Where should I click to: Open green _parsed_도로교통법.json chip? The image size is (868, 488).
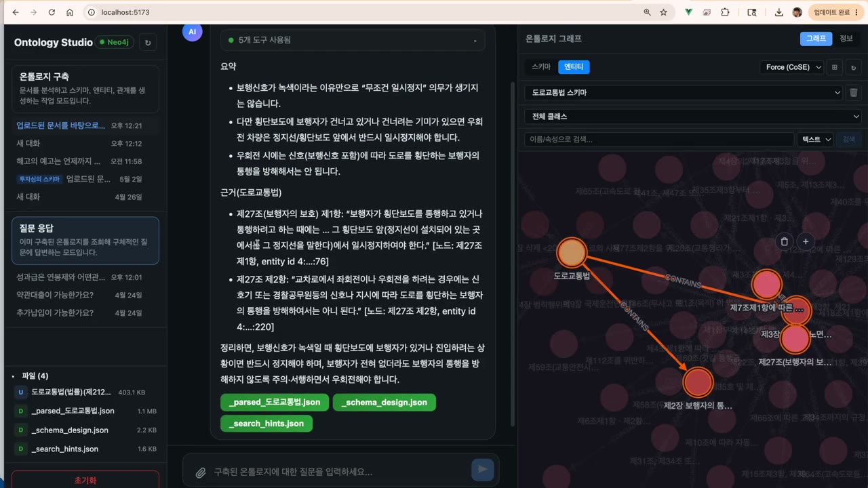(x=275, y=402)
